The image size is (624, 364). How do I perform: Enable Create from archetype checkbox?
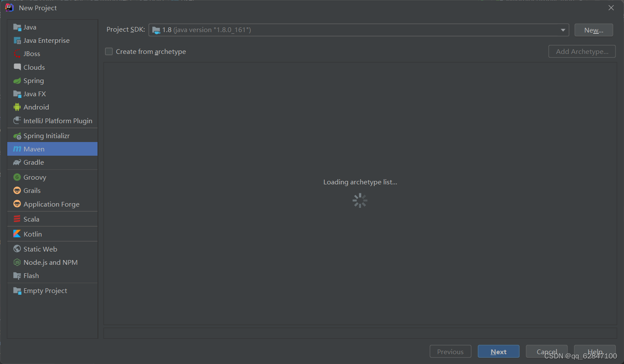109,51
